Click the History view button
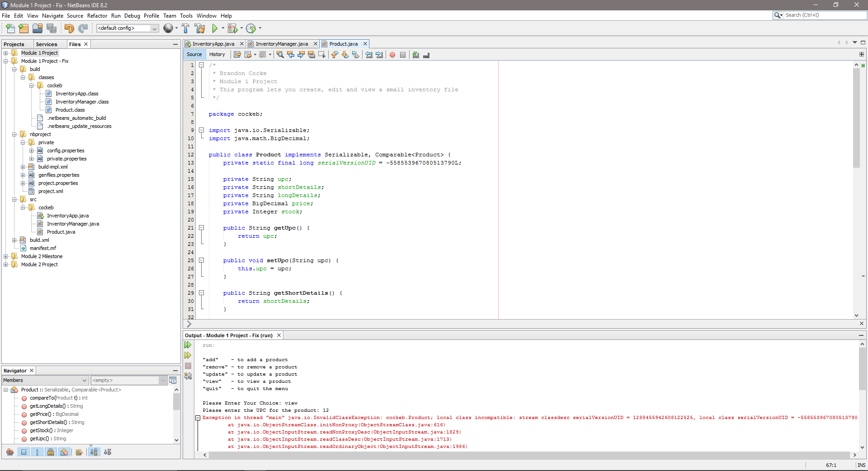The height and width of the screenshot is (471, 868). [x=217, y=55]
